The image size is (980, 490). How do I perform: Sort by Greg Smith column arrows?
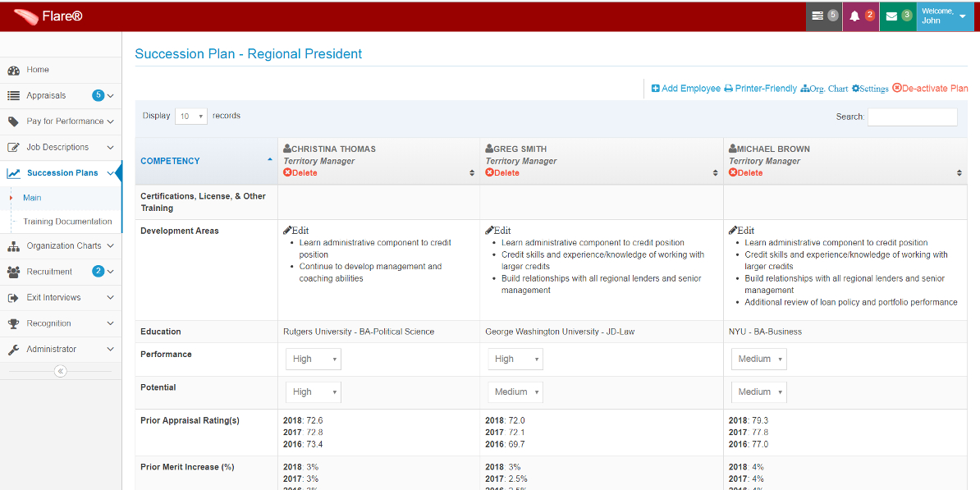(x=716, y=173)
